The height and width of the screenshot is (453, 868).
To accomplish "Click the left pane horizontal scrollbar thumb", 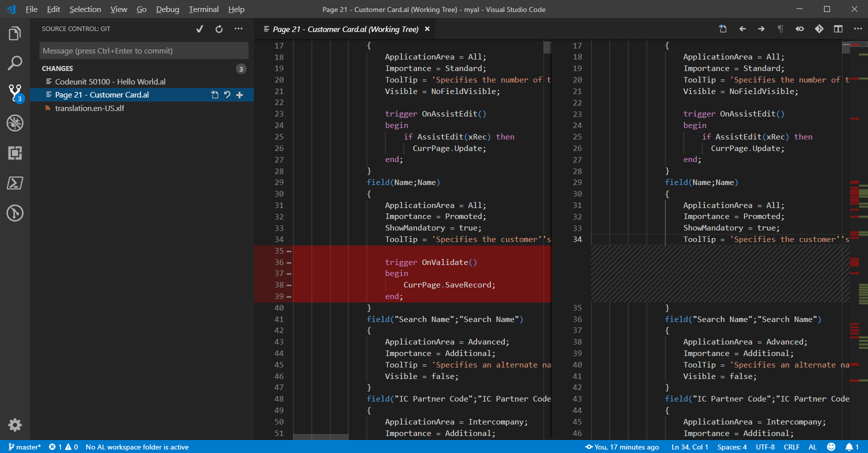I will (x=320, y=437).
